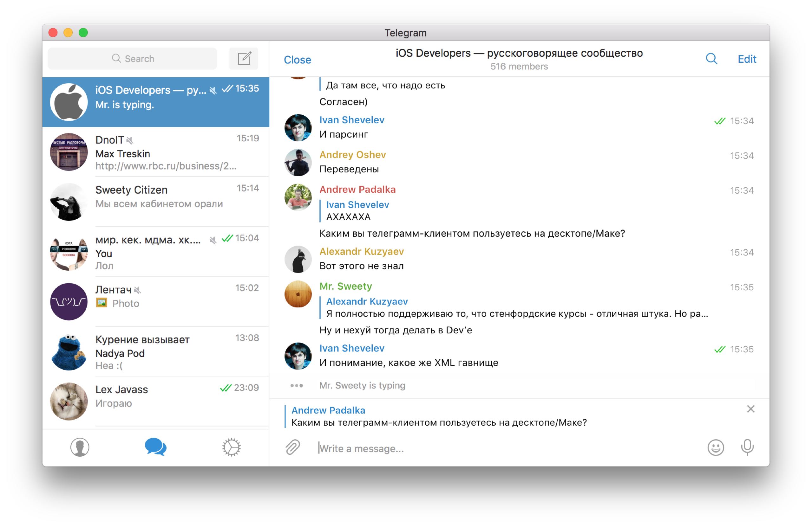The width and height of the screenshot is (812, 527).
Task: Dismiss the reply to Andrew Padalka
Action: click(750, 409)
